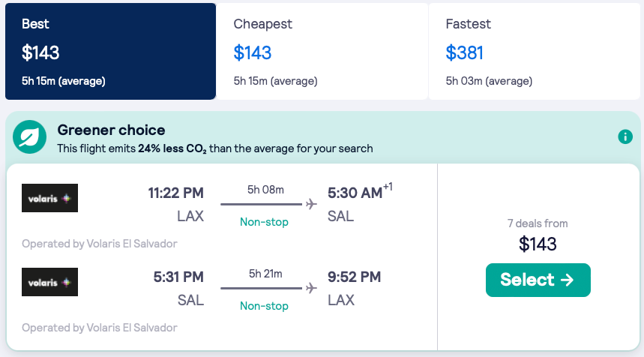
Task: Click the 5:30 AM SAL arrival time
Action: tap(355, 193)
